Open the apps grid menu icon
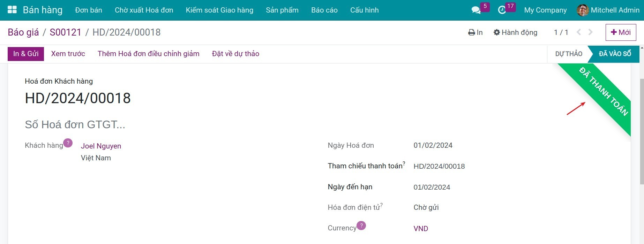Image resolution: width=644 pixels, height=244 pixels. 12,10
